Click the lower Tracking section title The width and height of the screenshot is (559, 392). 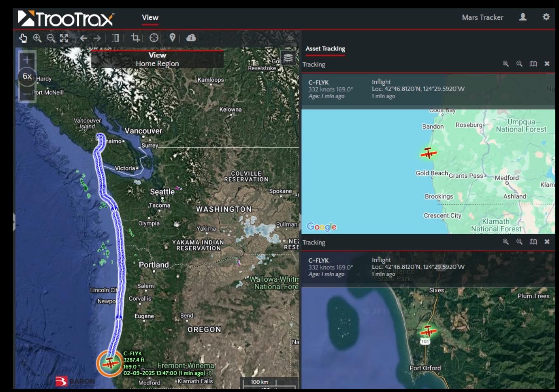[x=314, y=243]
